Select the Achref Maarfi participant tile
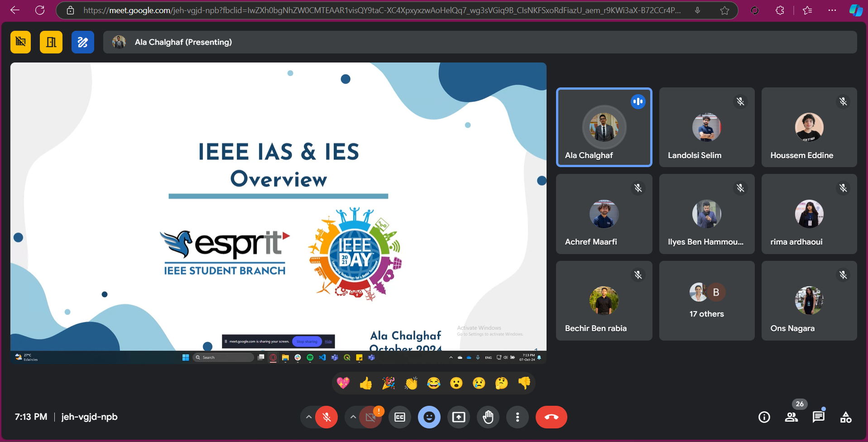The height and width of the screenshot is (442, 868). coord(604,214)
